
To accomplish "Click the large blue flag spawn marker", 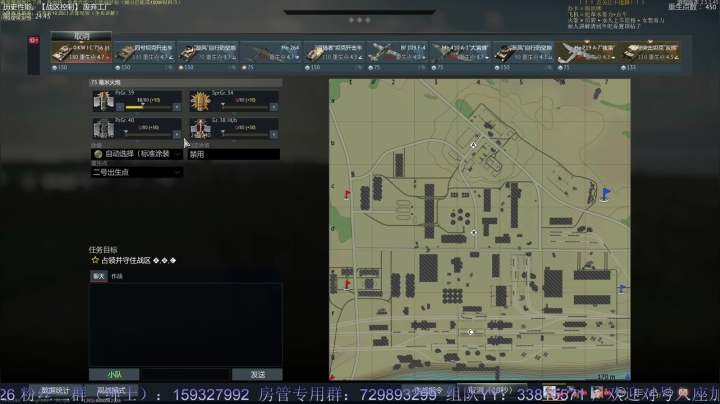I will [x=606, y=194].
